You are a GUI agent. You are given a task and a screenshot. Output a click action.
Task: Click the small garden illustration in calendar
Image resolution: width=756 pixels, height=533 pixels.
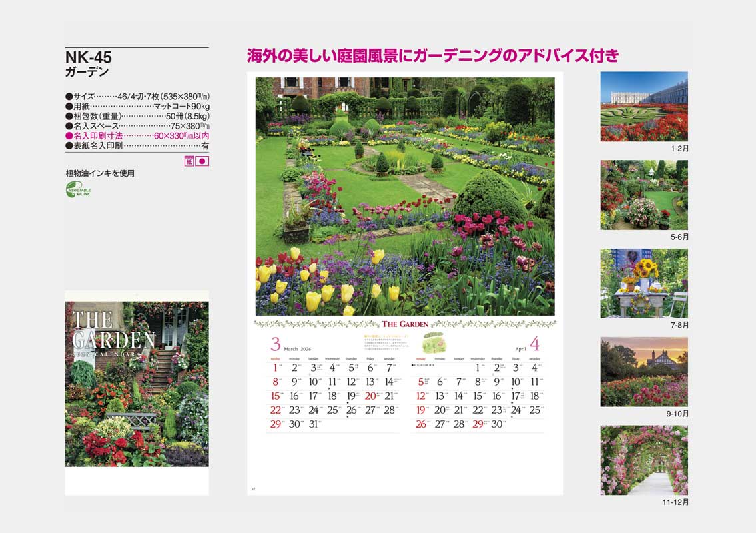tap(434, 343)
